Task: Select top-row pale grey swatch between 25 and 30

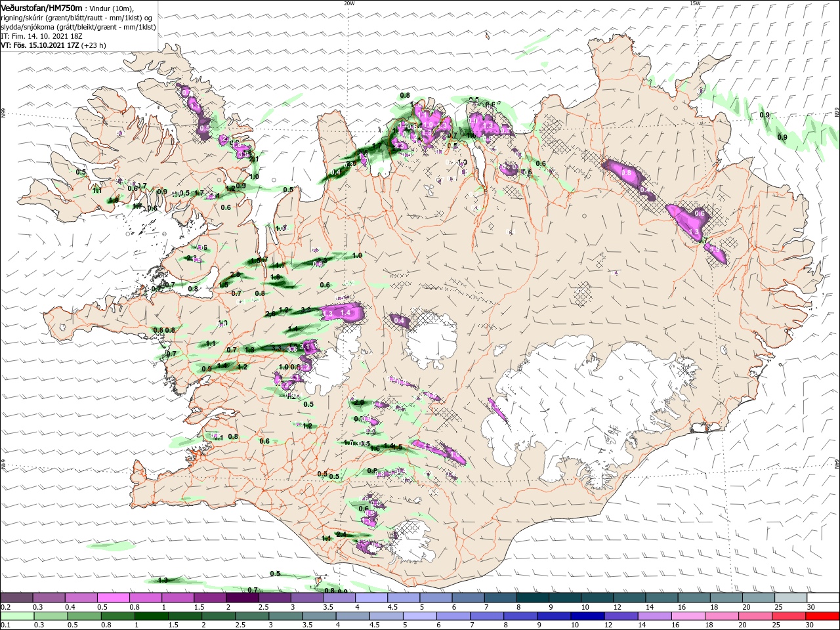Action: pyautogui.click(x=790, y=598)
